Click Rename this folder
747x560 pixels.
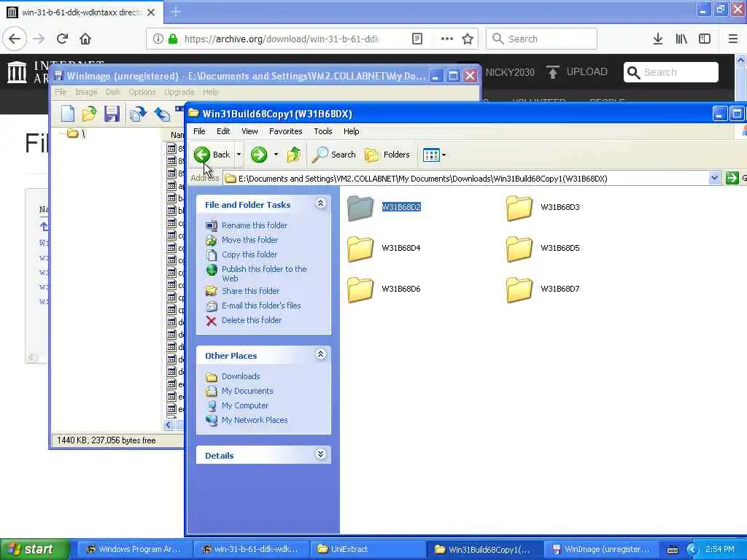click(255, 225)
